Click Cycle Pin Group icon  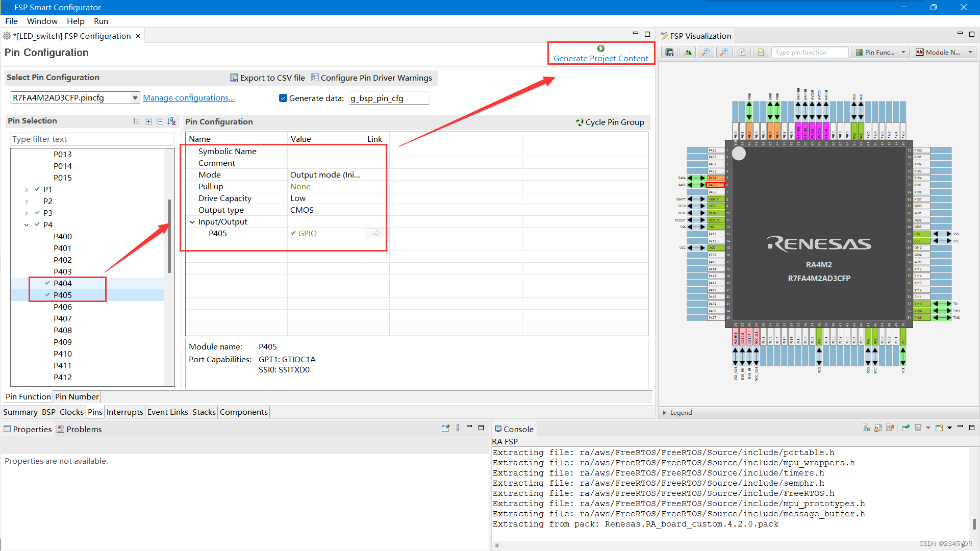coord(580,122)
